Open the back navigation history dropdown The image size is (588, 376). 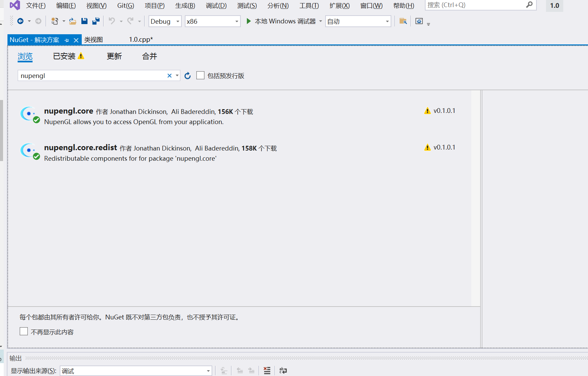coord(29,21)
